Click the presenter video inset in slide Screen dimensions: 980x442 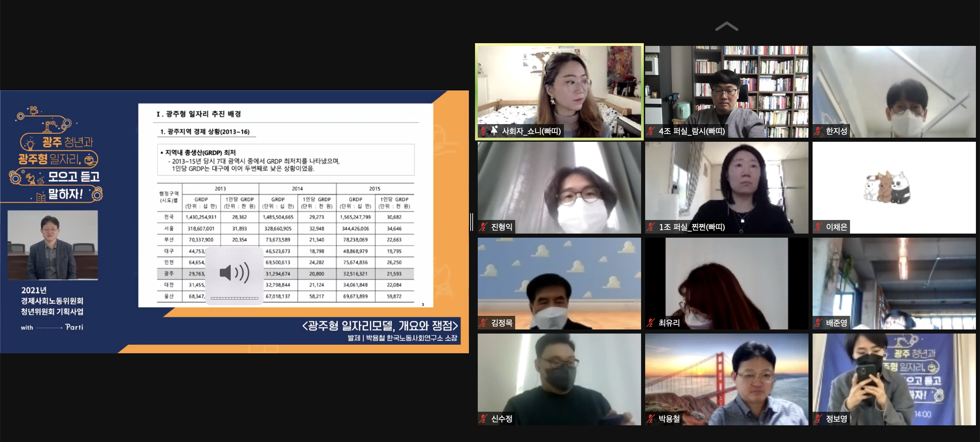(x=52, y=245)
